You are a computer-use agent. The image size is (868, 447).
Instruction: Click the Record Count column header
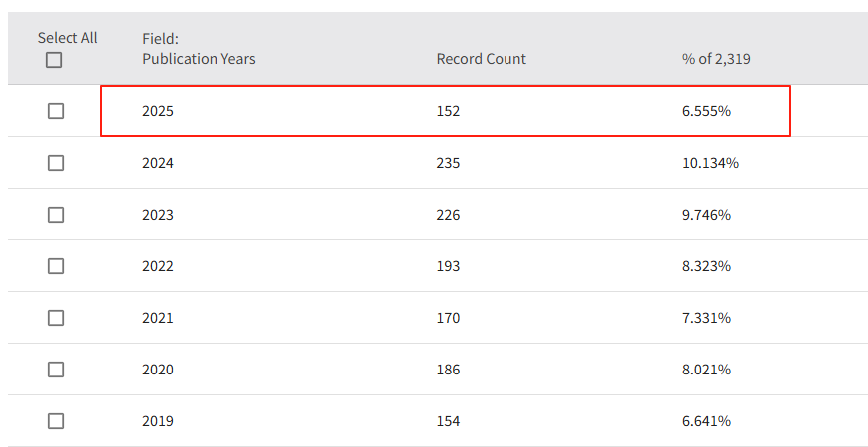point(482,59)
